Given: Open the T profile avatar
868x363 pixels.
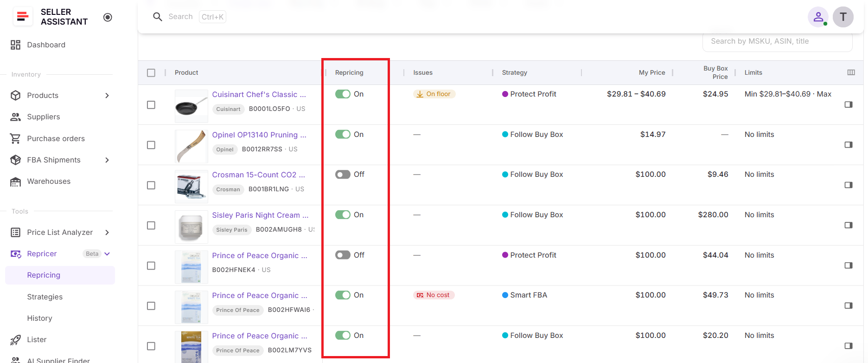Looking at the screenshot, I should pos(843,17).
